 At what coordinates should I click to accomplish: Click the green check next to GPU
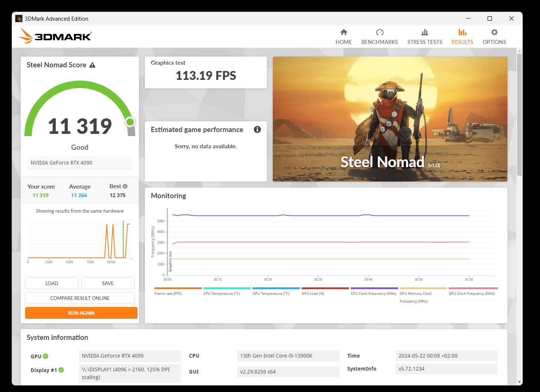click(x=45, y=356)
